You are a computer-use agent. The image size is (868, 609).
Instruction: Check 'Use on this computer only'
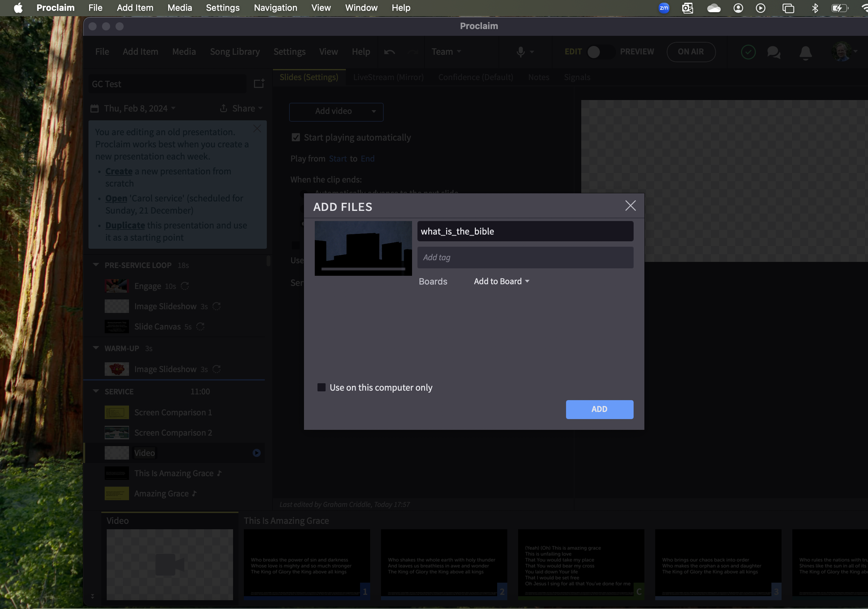click(321, 387)
